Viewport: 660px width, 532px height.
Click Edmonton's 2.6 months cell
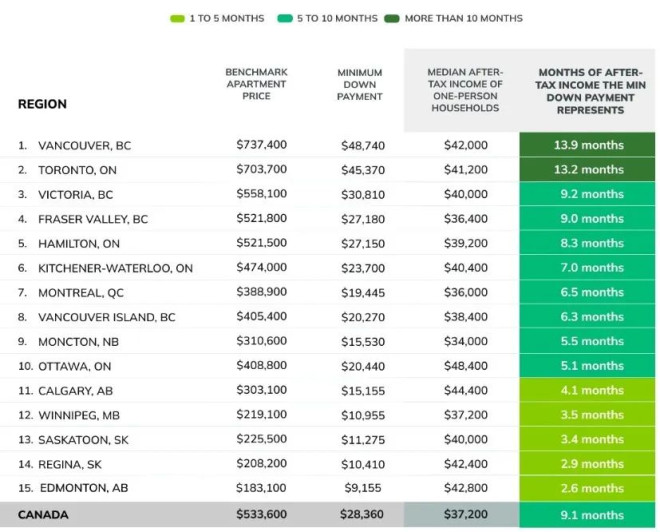[587, 488]
